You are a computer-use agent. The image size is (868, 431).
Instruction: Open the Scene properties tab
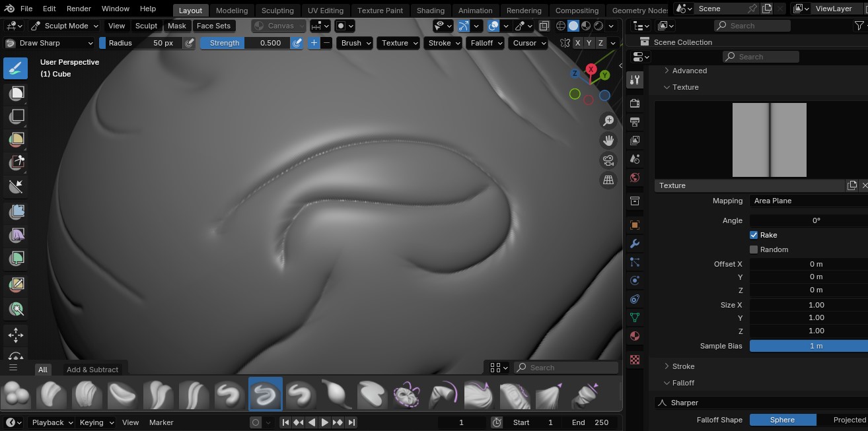tap(635, 159)
